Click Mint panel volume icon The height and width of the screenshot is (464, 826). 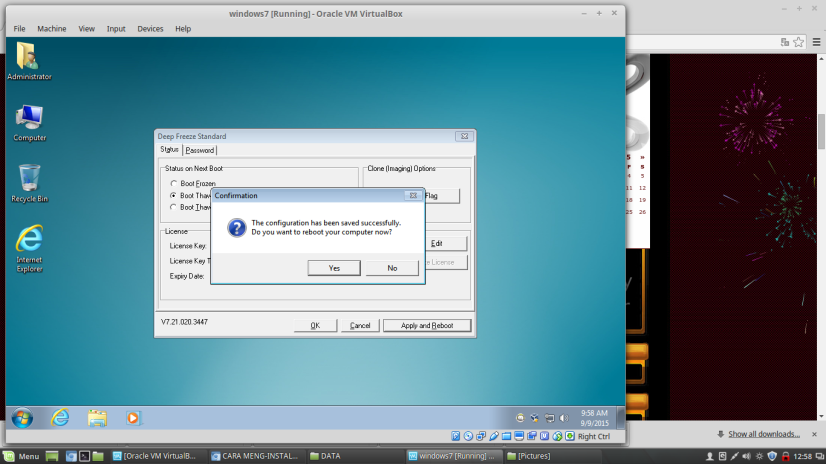pos(746,456)
